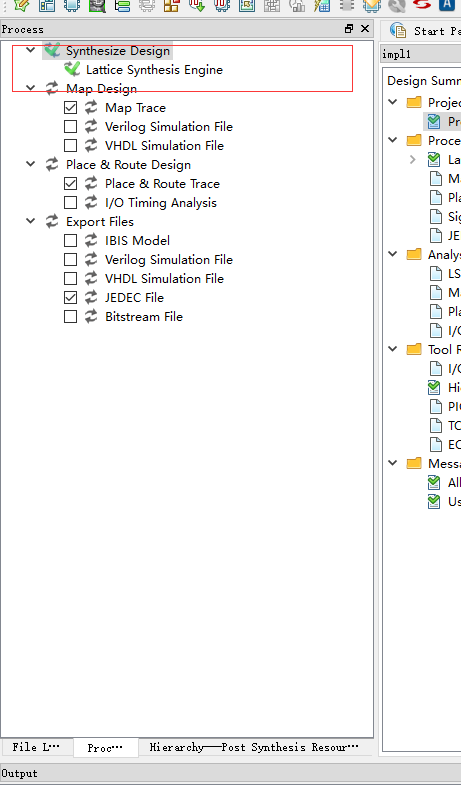Click the status icon next to I/O Timing Analysis
This screenshot has height=785, width=461.
(91, 203)
